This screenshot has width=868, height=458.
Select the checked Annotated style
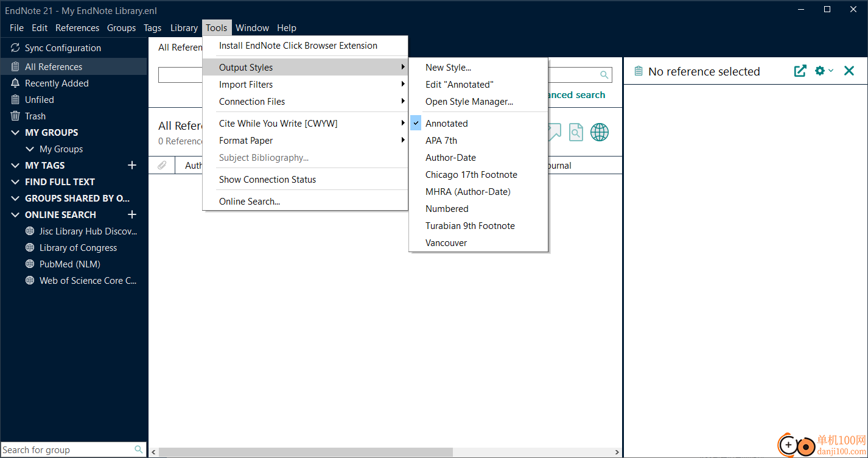click(478, 124)
